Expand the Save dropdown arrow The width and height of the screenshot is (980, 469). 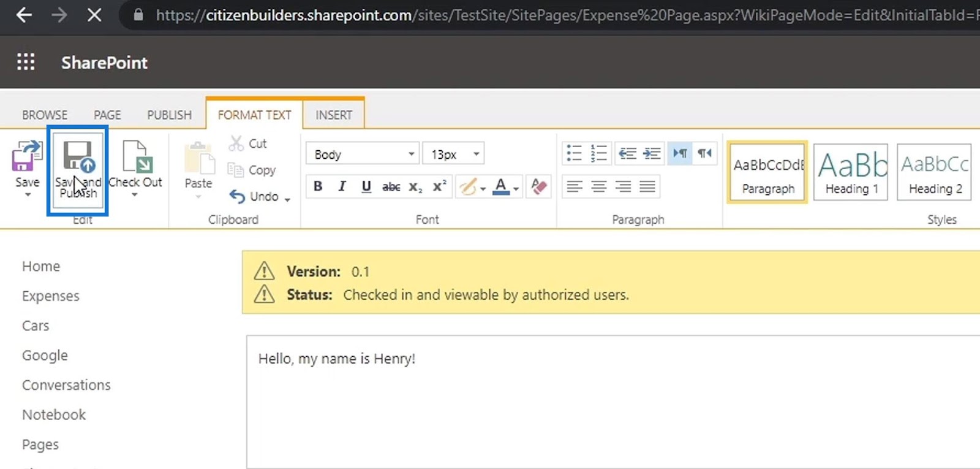point(27,195)
